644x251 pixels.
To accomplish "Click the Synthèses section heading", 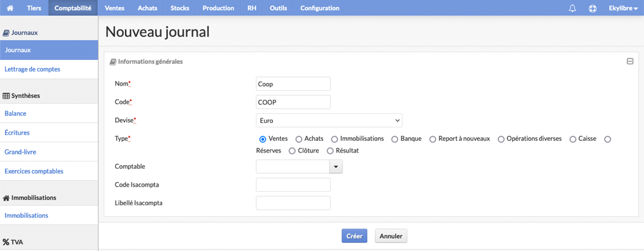I will click(x=21, y=95).
